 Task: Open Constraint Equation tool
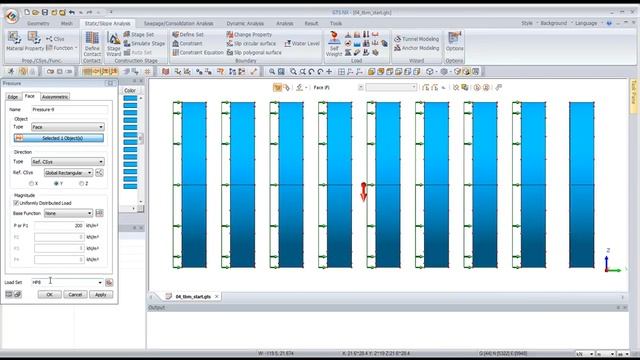coord(198,52)
